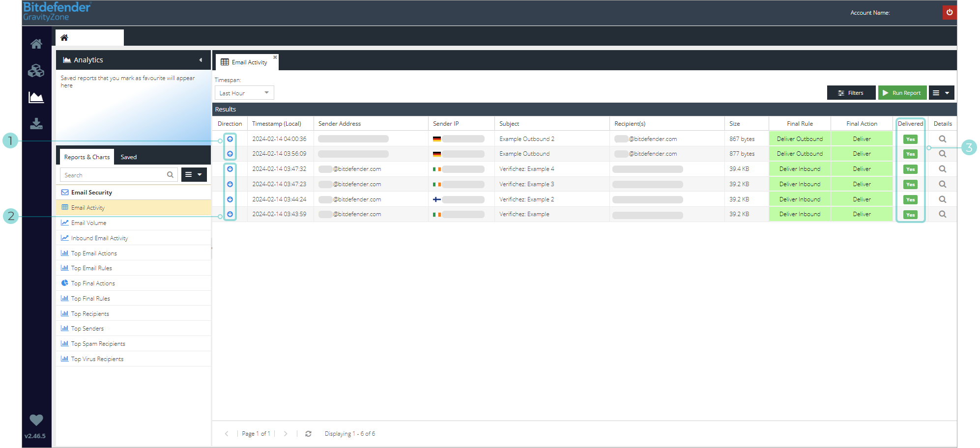The width and height of the screenshot is (980, 448).
Task: Select the Reports & Charts tab
Action: click(86, 157)
